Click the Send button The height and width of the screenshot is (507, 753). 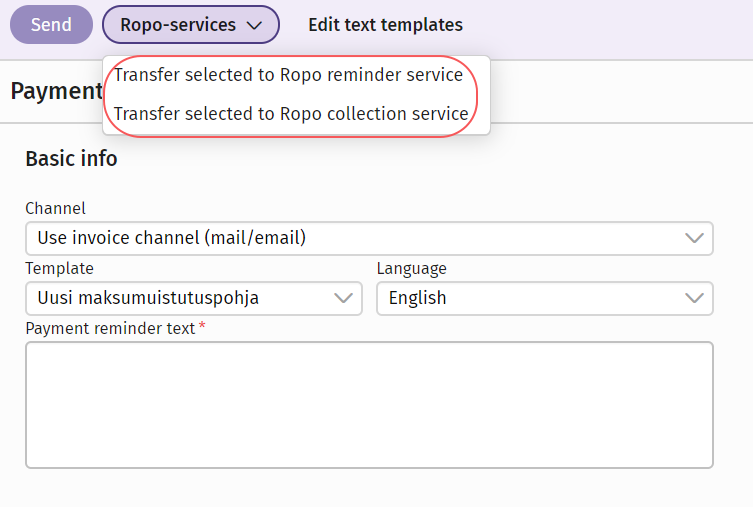(x=51, y=24)
